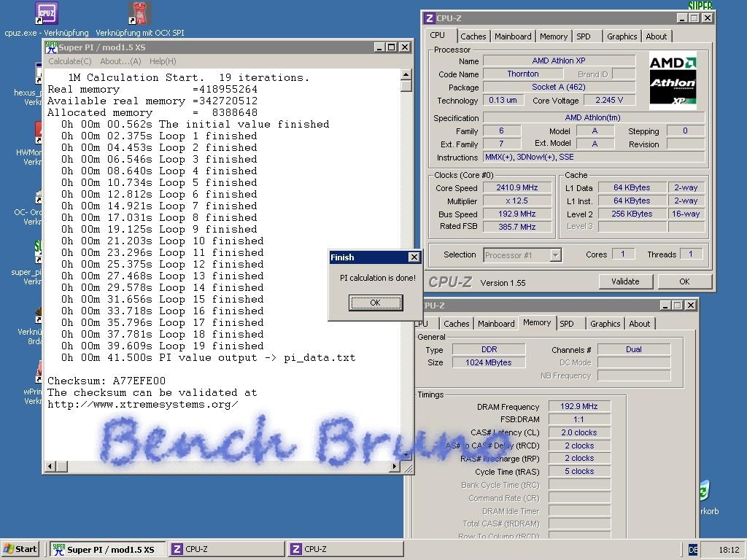Image resolution: width=747 pixels, height=560 pixels.
Task: Select the CPU tab in top CPU-Z
Action: point(438,35)
